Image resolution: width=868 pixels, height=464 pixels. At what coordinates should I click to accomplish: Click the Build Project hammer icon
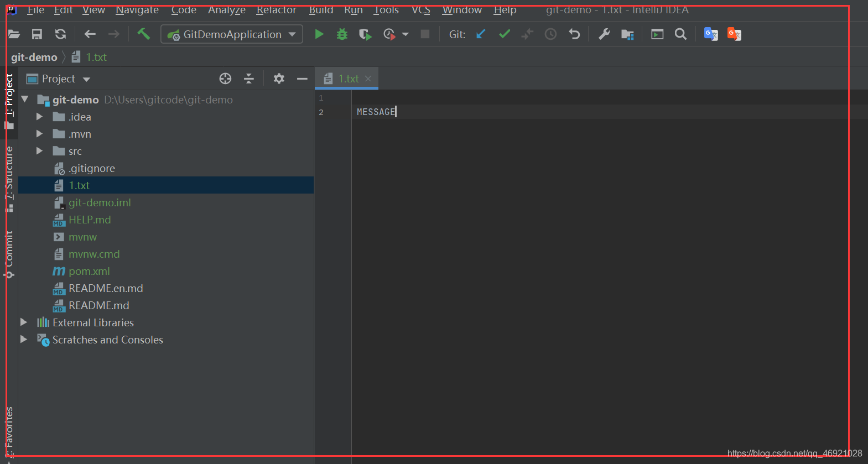(x=143, y=34)
